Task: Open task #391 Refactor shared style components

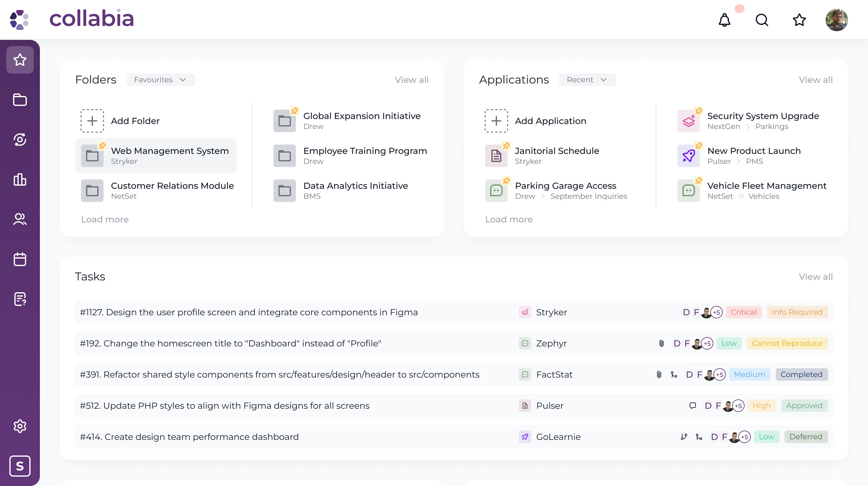Action: coord(279,374)
